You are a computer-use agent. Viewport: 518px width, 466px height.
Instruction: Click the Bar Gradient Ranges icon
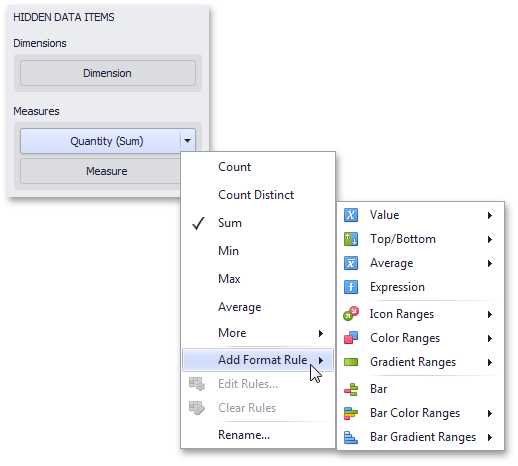pos(351,437)
